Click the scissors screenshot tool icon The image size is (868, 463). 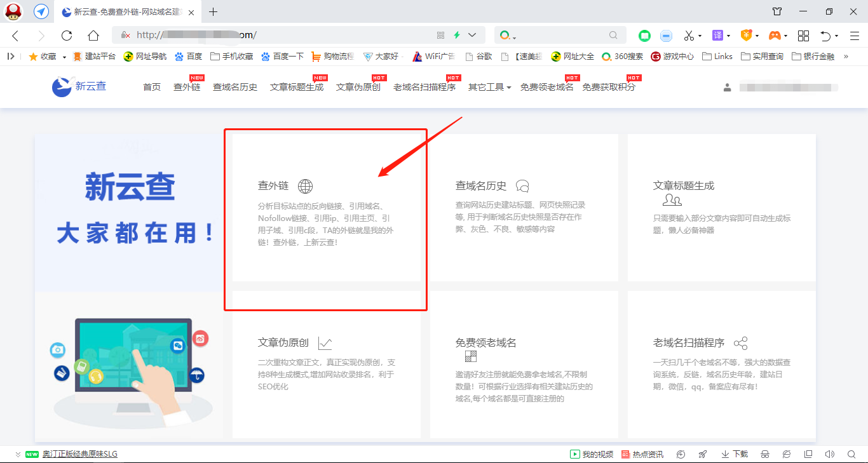click(689, 36)
